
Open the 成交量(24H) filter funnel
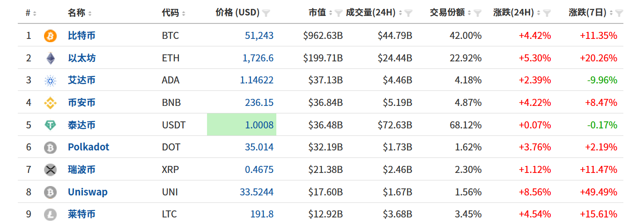(408, 13)
